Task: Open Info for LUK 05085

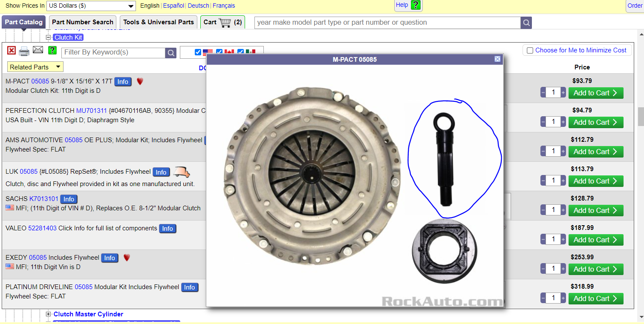Action: [161, 172]
